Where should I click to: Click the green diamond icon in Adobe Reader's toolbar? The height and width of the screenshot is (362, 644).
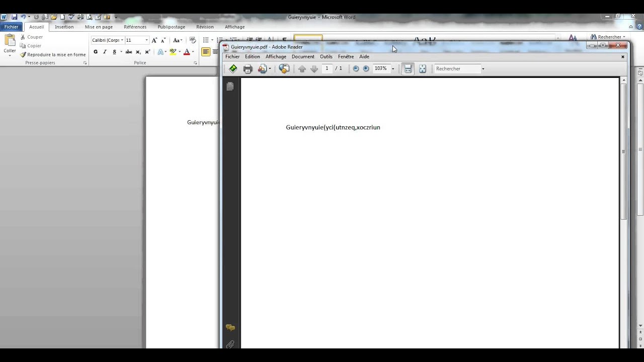click(233, 69)
